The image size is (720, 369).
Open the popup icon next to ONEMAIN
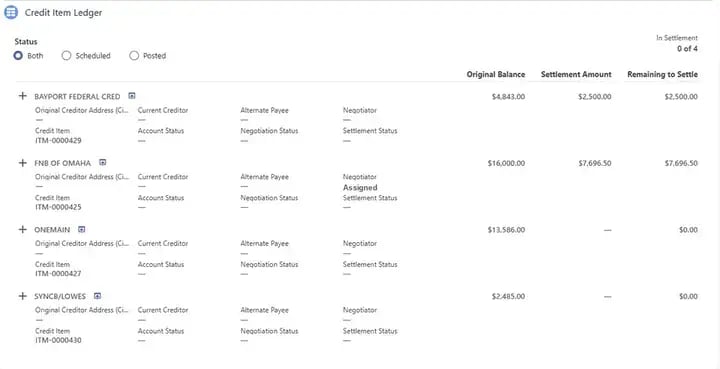click(x=82, y=229)
